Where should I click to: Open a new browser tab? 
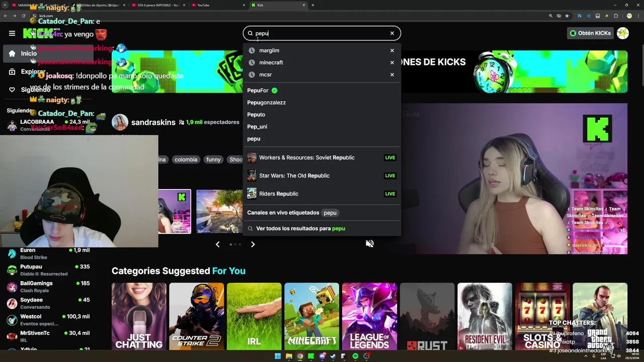(x=313, y=5)
